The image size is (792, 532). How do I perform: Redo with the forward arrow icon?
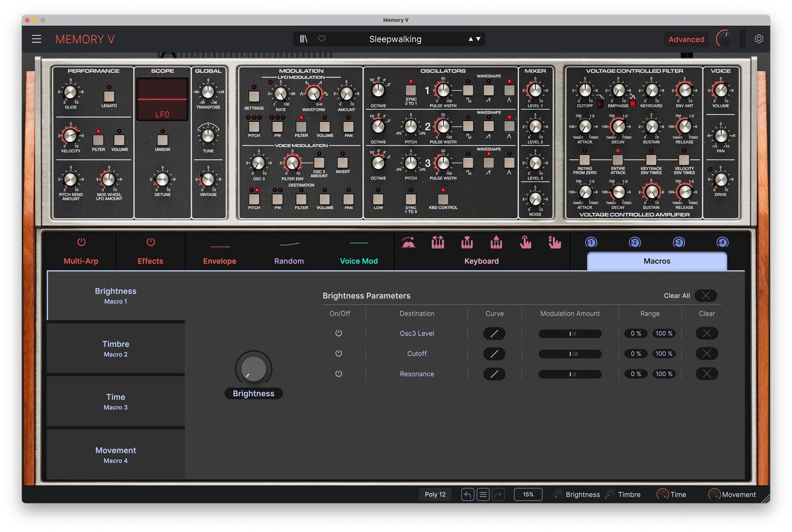(x=498, y=495)
